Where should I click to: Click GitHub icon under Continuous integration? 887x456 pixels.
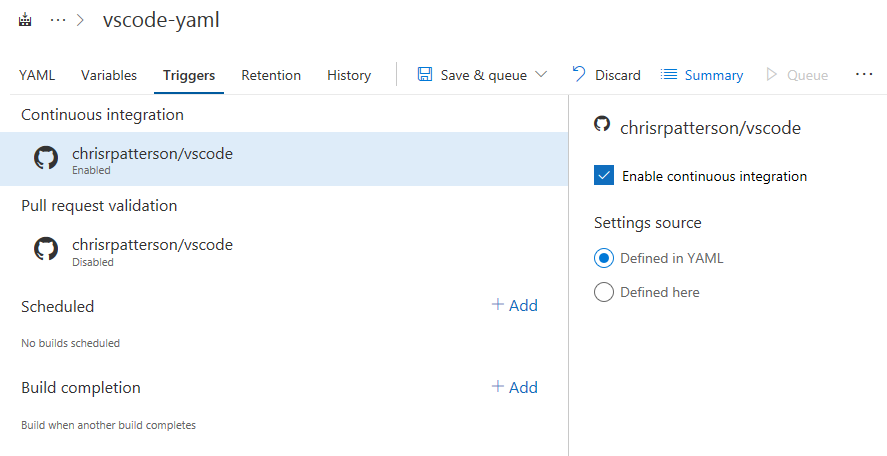[x=46, y=158]
